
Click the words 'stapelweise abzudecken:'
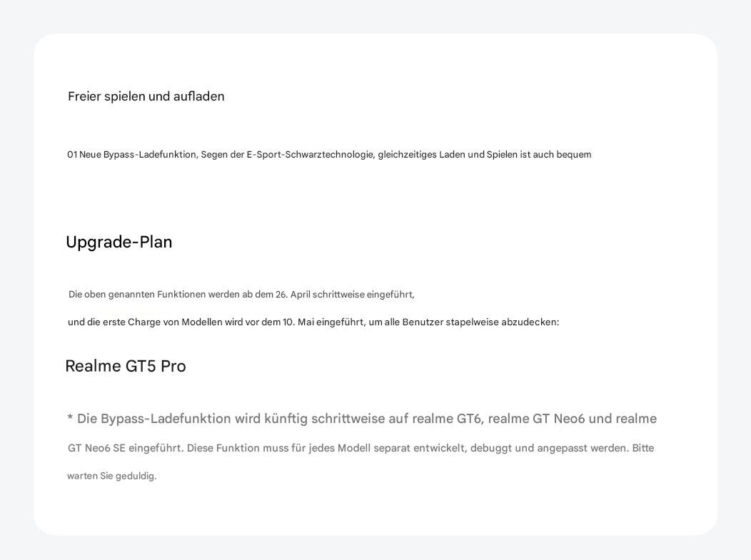point(503,322)
